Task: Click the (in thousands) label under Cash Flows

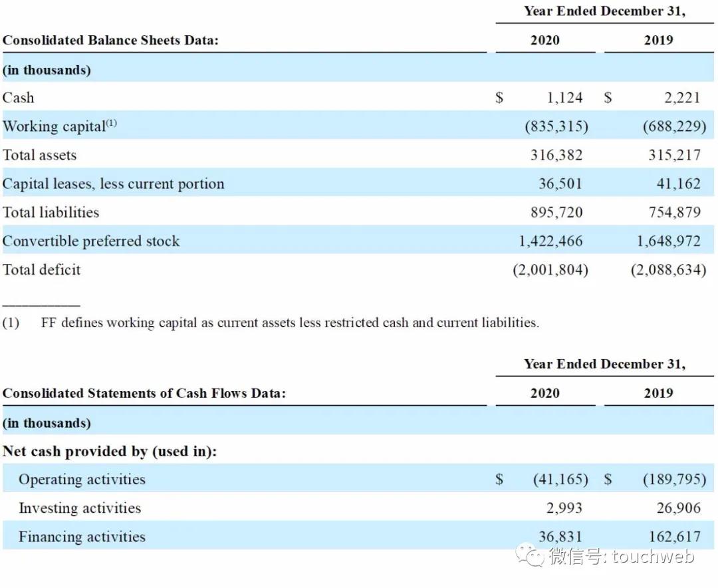Action: coord(47,423)
